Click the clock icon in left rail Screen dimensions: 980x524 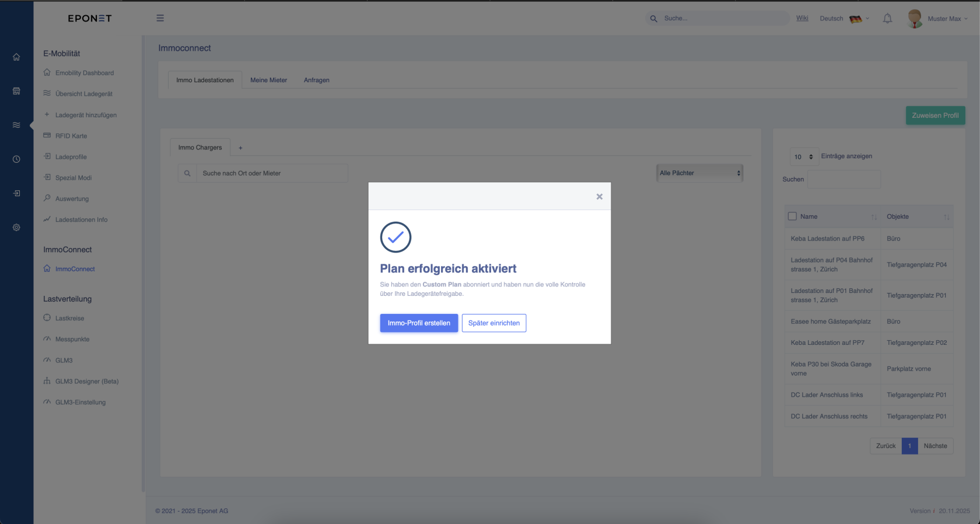pyautogui.click(x=16, y=159)
